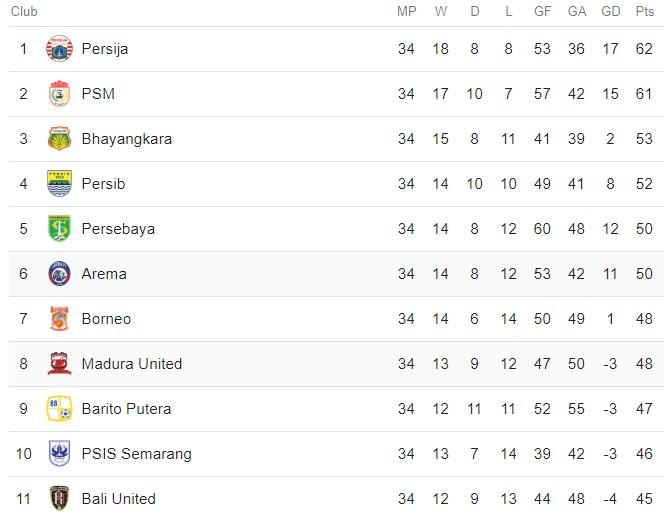Open the Persebaya club logo
Image resolution: width=664 pixels, height=521 pixels.
click(60, 229)
